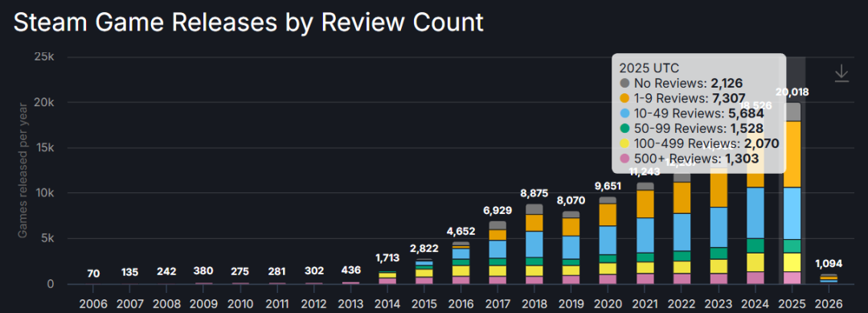Click '100-499 Reviews: 2,070' tooltip row
This screenshot has width=868, height=313.
pos(699,143)
